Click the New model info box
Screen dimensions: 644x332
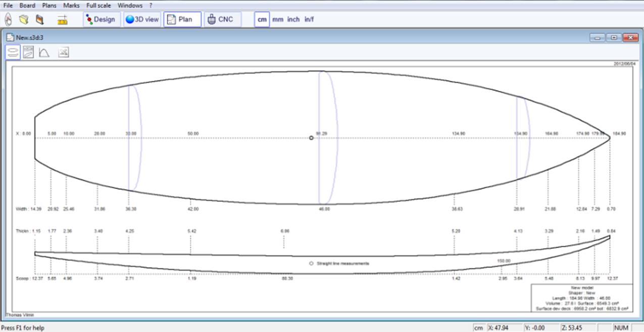pyautogui.click(x=581, y=298)
